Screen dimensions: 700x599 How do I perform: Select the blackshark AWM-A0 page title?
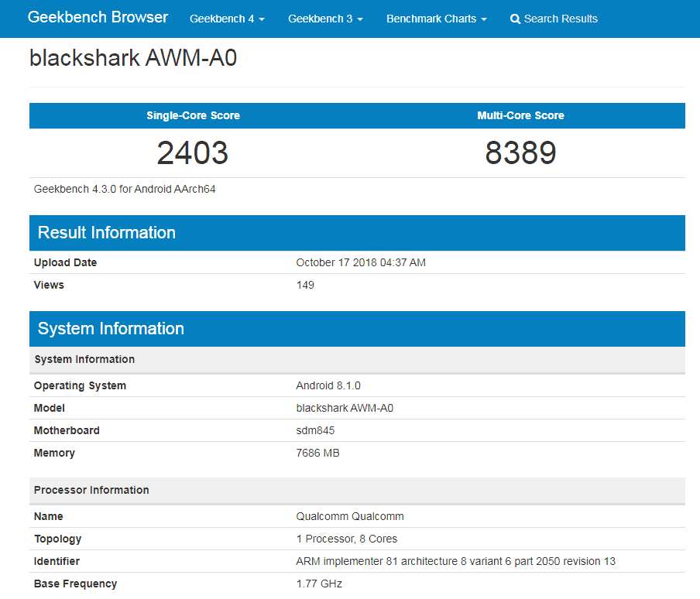click(133, 58)
